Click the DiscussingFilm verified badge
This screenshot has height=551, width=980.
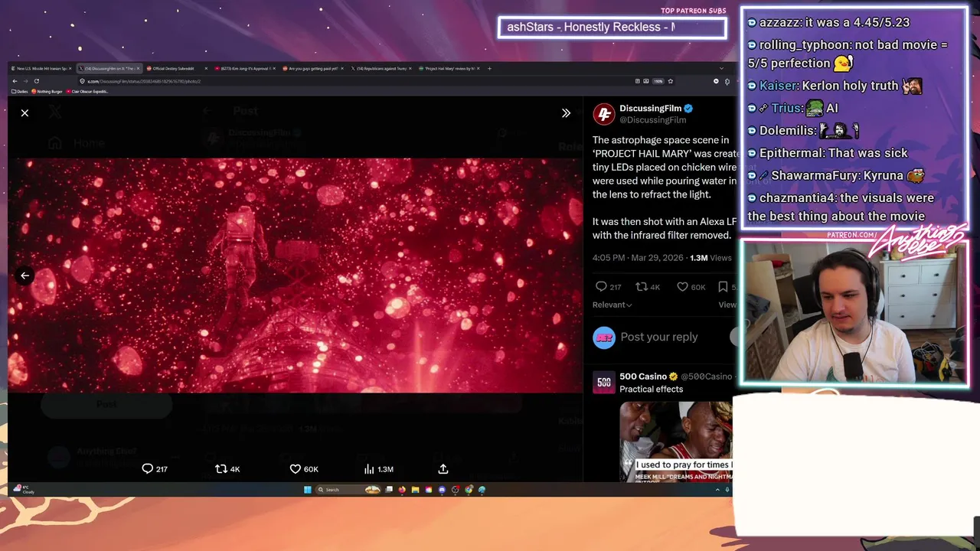pos(688,109)
